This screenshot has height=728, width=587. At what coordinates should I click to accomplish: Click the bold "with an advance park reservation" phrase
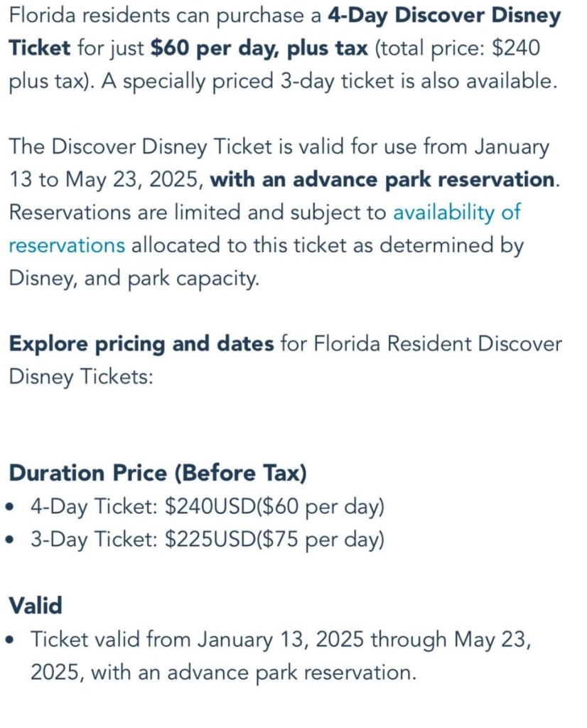click(384, 179)
